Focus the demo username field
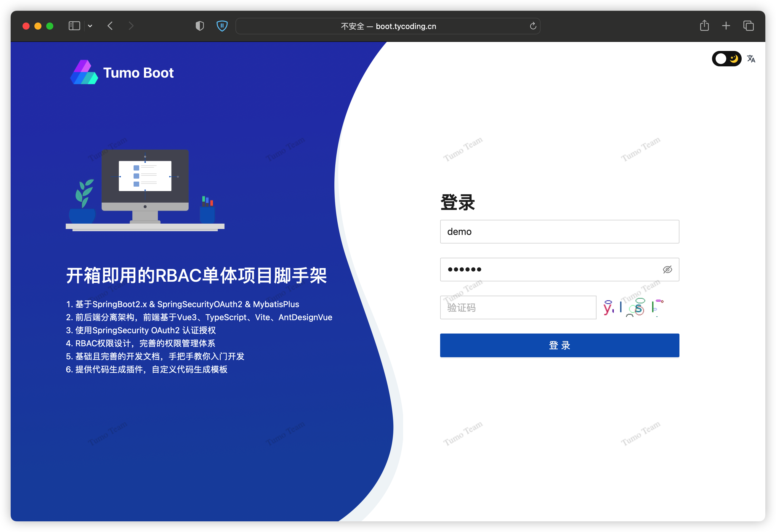The width and height of the screenshot is (776, 532). (x=559, y=231)
